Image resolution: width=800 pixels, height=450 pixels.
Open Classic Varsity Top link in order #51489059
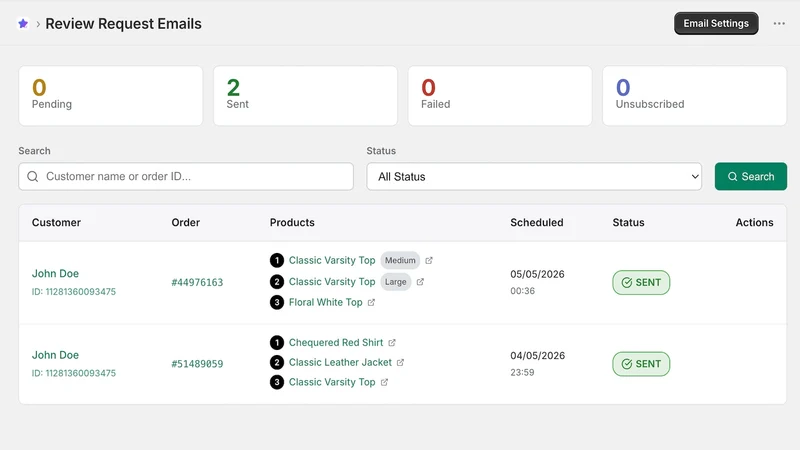pos(332,382)
